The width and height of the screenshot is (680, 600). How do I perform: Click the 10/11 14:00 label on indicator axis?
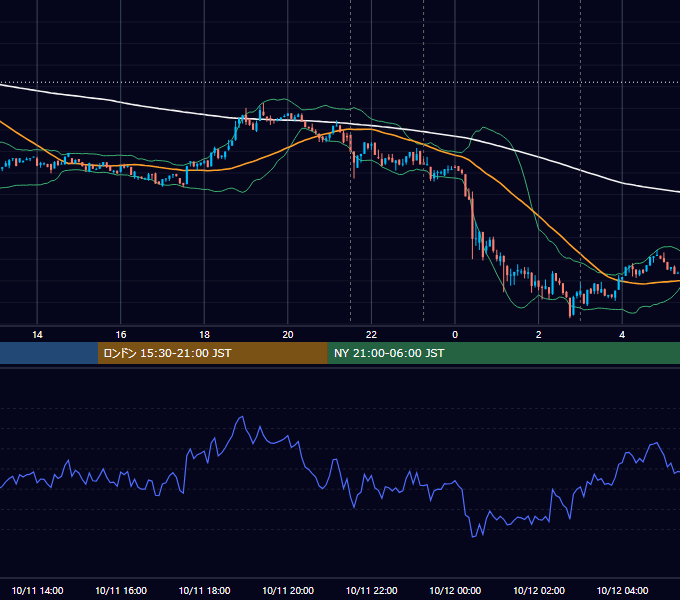tap(37, 590)
